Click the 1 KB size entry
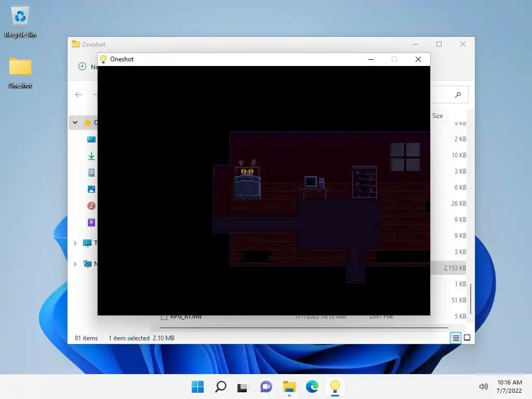Viewport: 532px width, 399px height. 460,284
